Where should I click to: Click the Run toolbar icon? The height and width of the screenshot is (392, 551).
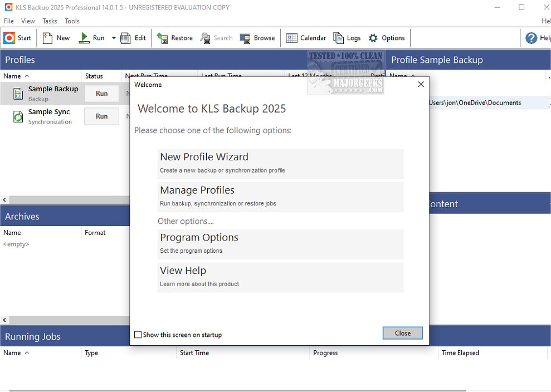point(84,38)
